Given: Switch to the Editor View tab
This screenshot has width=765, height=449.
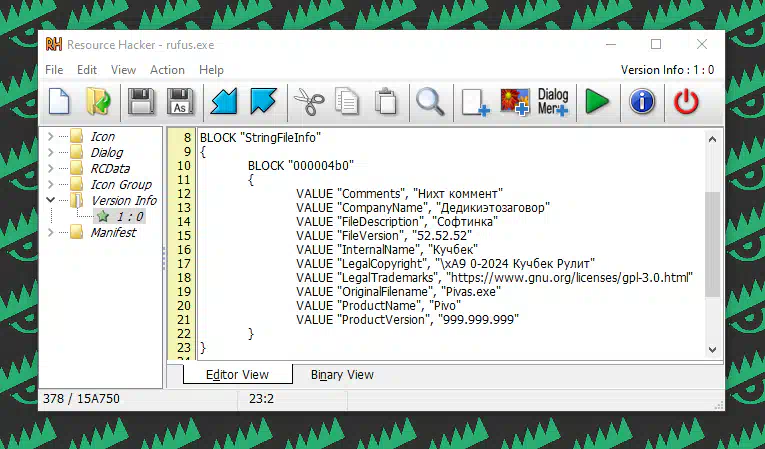Looking at the screenshot, I should click(x=238, y=374).
